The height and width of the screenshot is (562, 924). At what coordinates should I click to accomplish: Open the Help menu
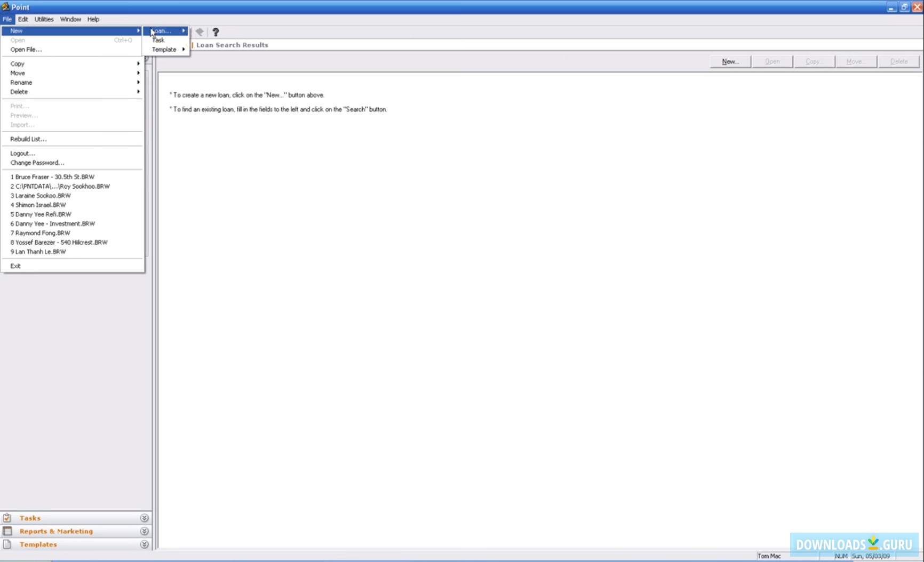pos(93,19)
